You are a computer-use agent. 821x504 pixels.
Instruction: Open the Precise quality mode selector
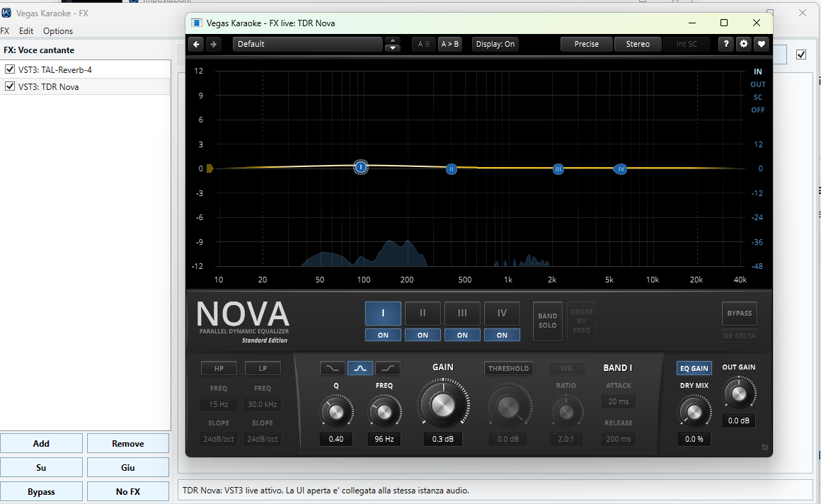pos(587,44)
